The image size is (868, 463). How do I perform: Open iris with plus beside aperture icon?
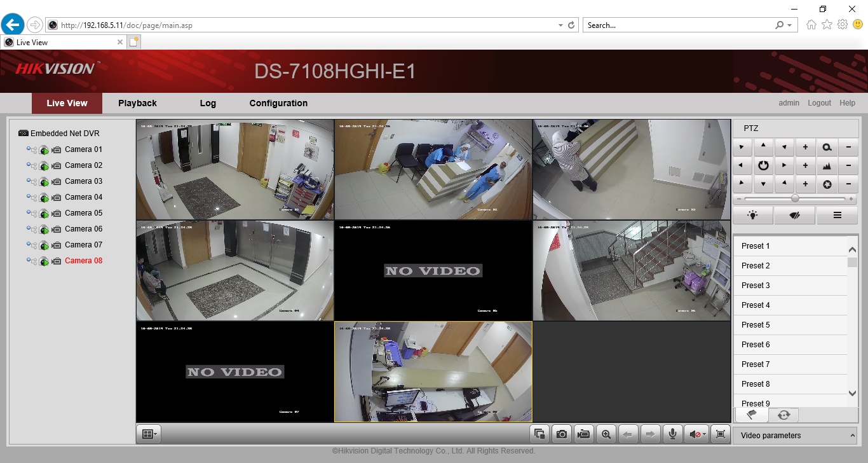(x=806, y=184)
